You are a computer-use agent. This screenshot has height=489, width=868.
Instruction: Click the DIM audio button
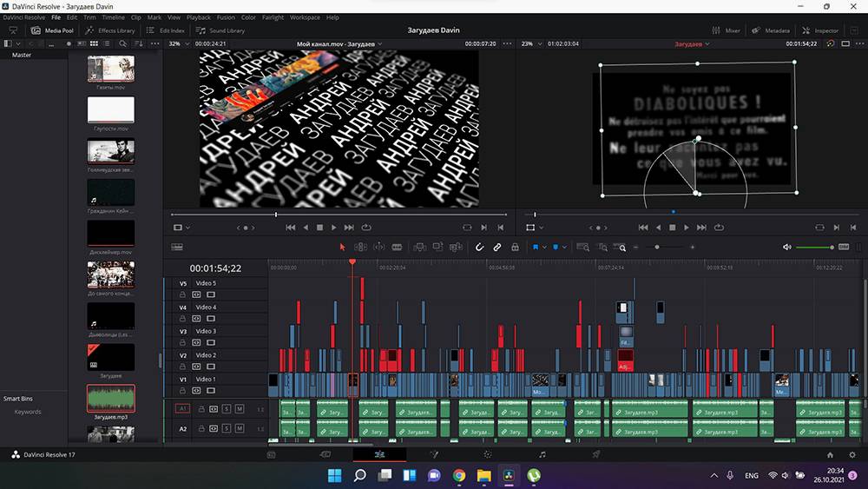coord(844,247)
